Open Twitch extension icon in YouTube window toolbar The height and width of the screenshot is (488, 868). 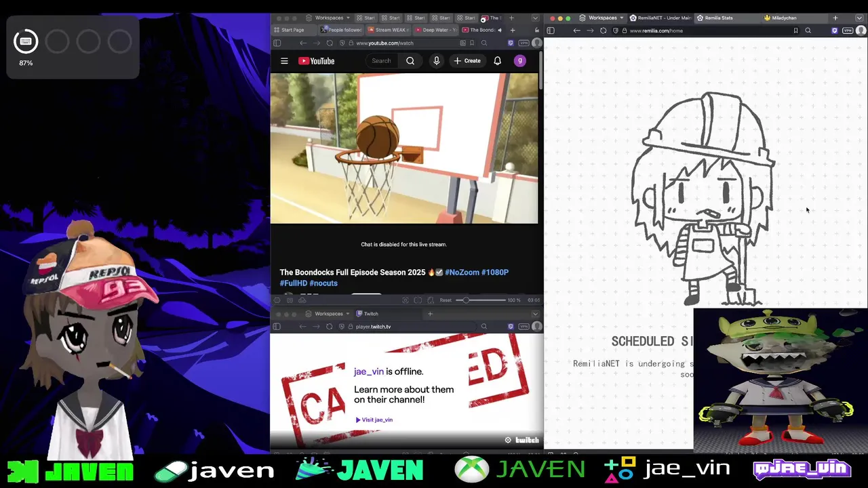click(x=511, y=43)
